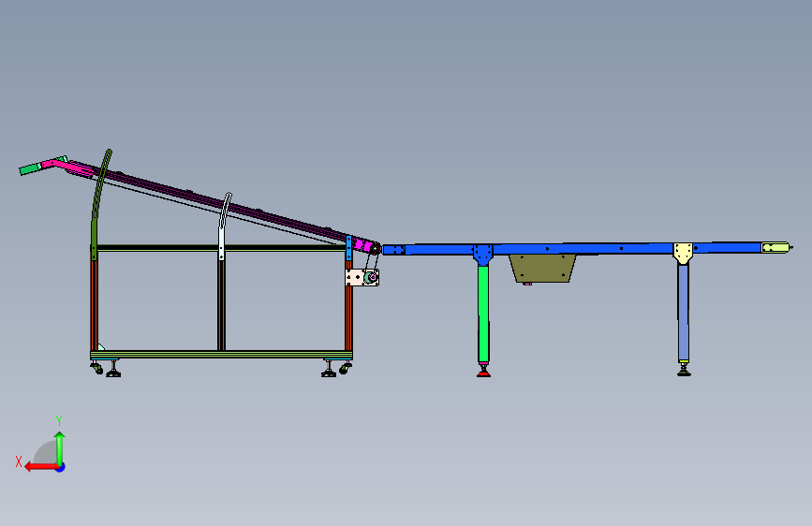The height and width of the screenshot is (526, 812).
Task: Pick the motor mounting plate under conveyor end
Action: click(362, 277)
